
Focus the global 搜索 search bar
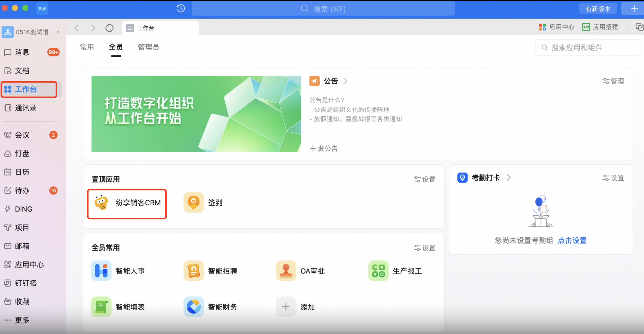point(323,9)
